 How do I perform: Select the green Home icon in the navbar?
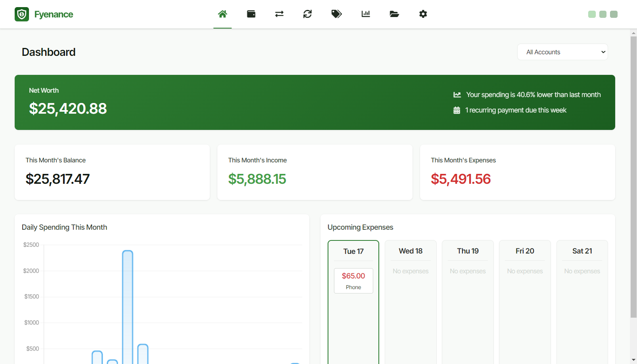pyautogui.click(x=222, y=13)
